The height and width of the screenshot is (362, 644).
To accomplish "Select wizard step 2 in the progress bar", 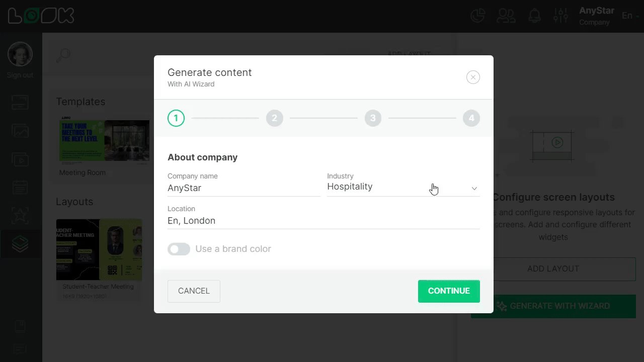I will point(274,118).
